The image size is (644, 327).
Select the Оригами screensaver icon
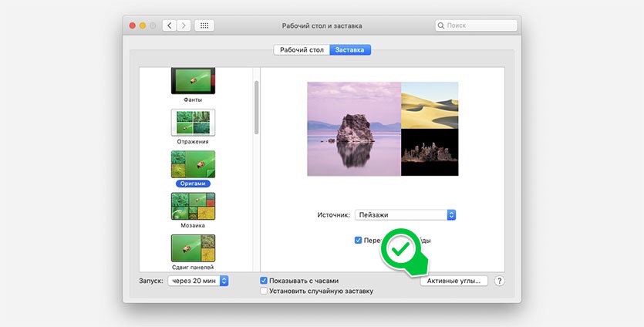click(x=193, y=163)
